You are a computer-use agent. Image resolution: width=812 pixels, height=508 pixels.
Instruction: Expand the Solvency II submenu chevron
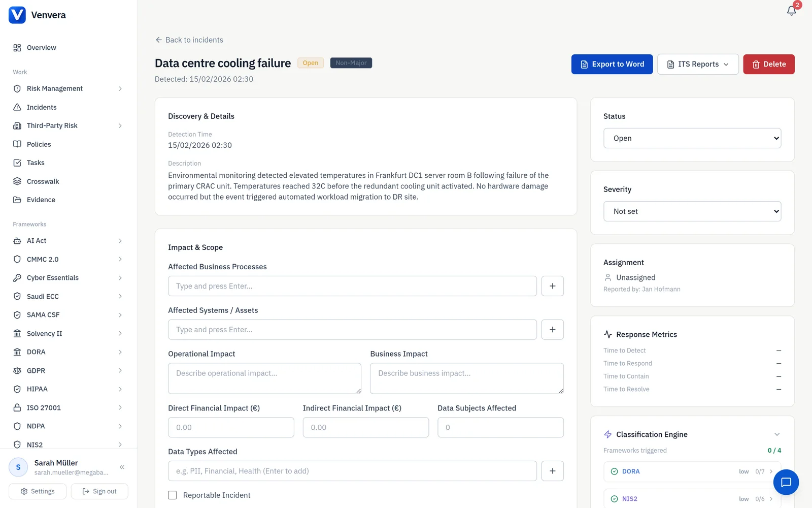(x=120, y=334)
